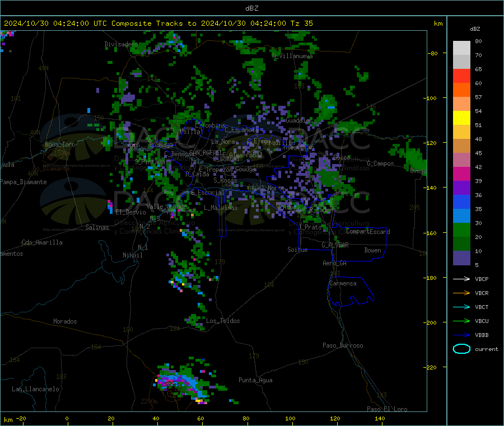Click the blue polygon around Carmensa
Image resolution: width=504 pixels, height=426 pixels.
pyautogui.click(x=351, y=291)
